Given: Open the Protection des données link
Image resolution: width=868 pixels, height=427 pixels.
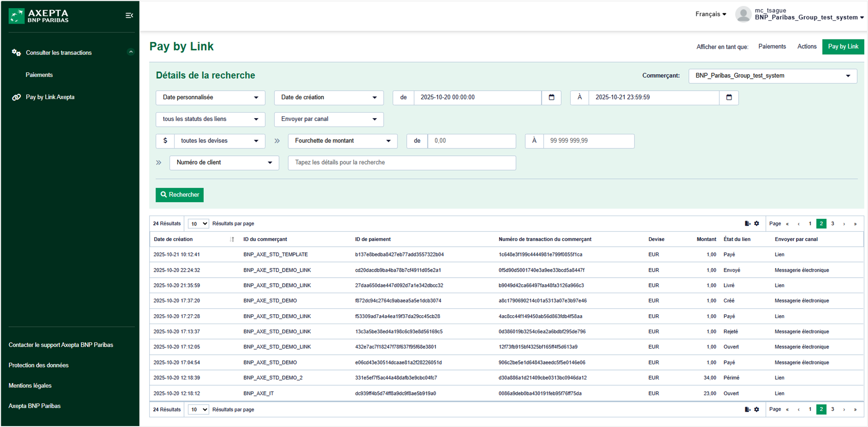Looking at the screenshot, I should pyautogui.click(x=38, y=365).
